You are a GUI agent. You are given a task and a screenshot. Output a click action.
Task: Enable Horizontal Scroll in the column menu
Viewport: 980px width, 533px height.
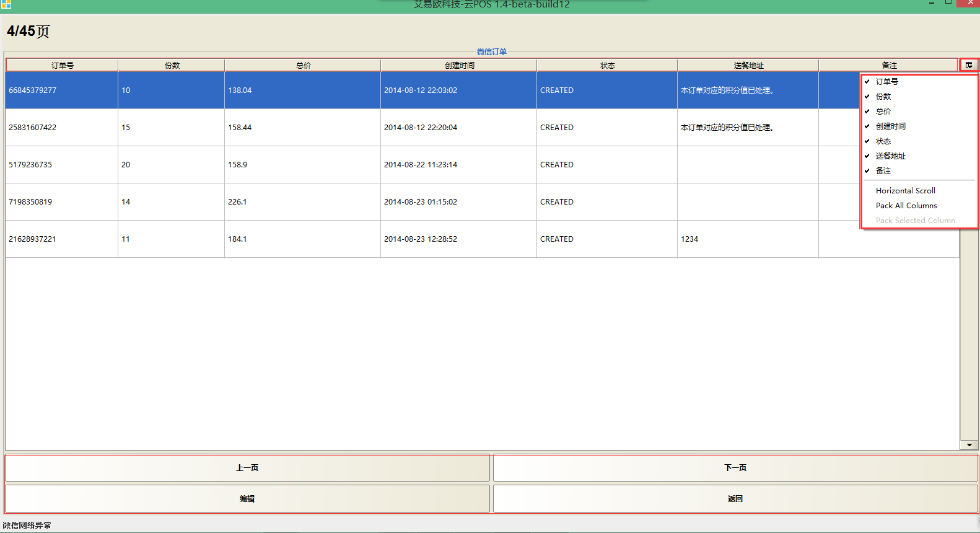coord(905,191)
